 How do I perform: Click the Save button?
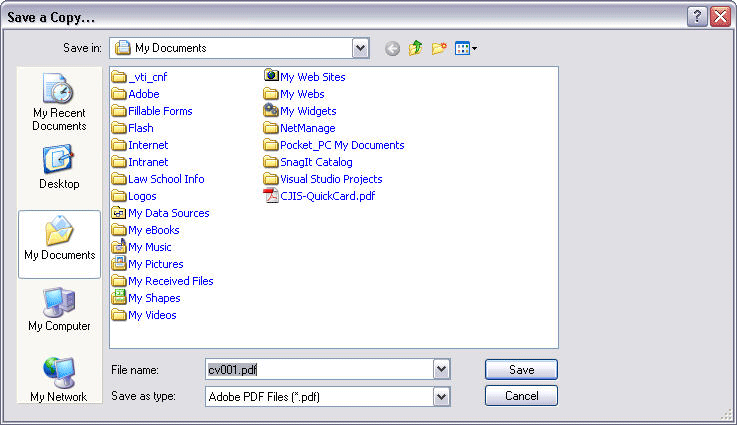click(x=520, y=370)
